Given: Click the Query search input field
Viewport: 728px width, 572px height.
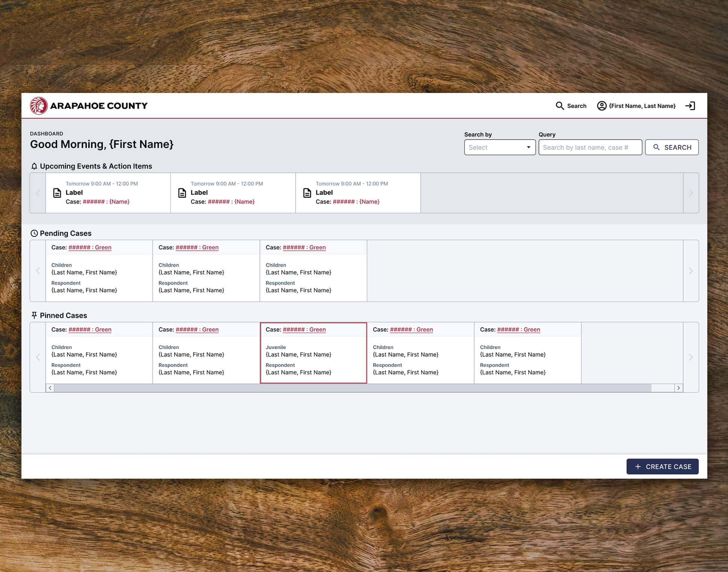Looking at the screenshot, I should 590,148.
